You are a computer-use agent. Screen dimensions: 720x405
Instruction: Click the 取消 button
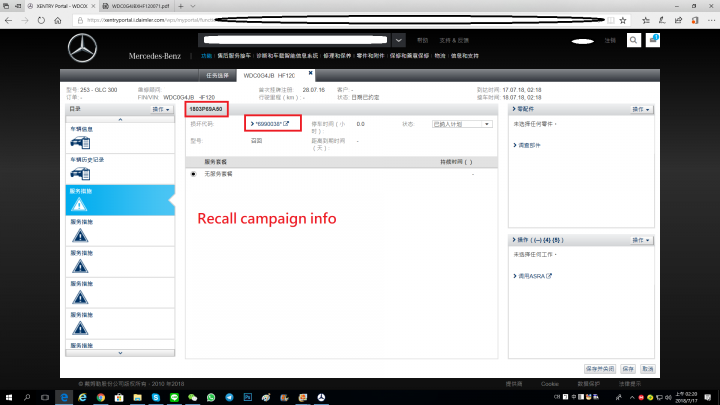(647, 369)
